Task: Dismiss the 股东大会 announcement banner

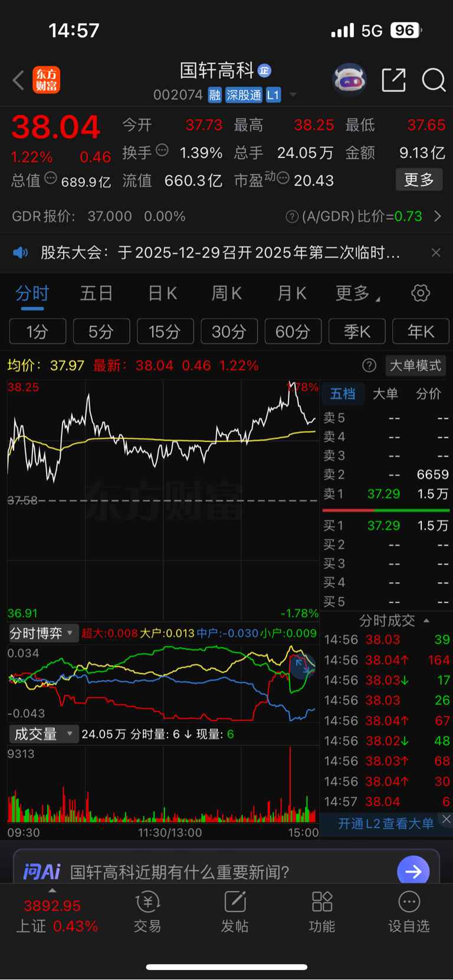Action: click(x=436, y=253)
